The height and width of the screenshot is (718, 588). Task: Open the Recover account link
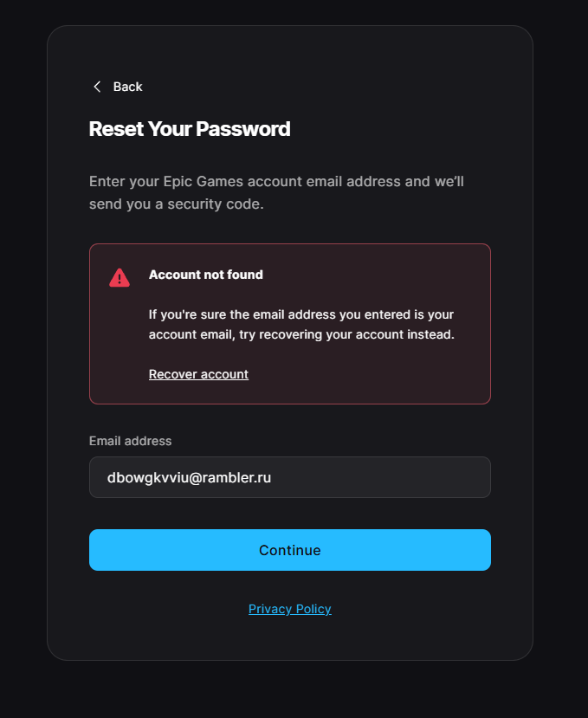pyautogui.click(x=199, y=374)
